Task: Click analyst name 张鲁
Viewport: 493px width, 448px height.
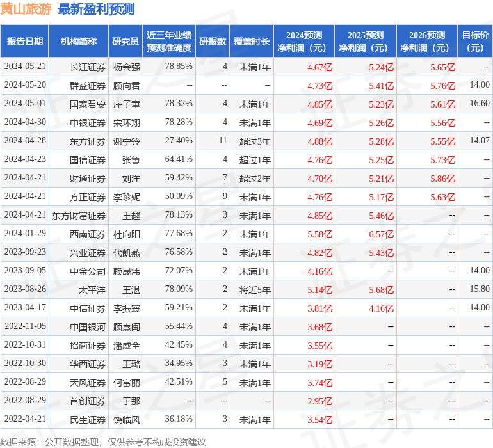Action: 131,160
